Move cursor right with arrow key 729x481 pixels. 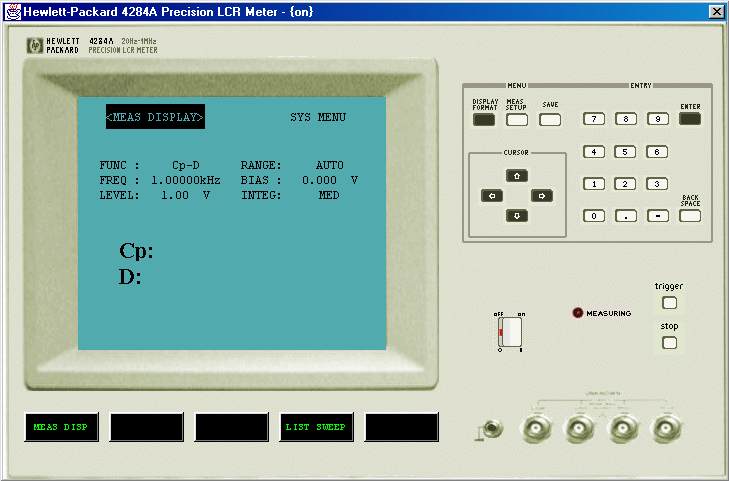[542, 196]
